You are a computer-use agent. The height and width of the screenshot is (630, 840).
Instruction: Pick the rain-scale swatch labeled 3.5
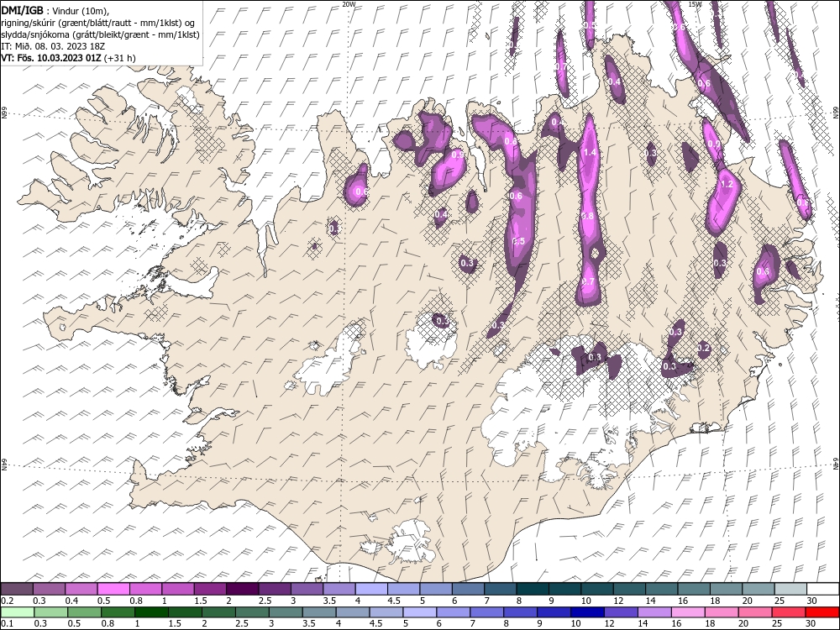318,612
